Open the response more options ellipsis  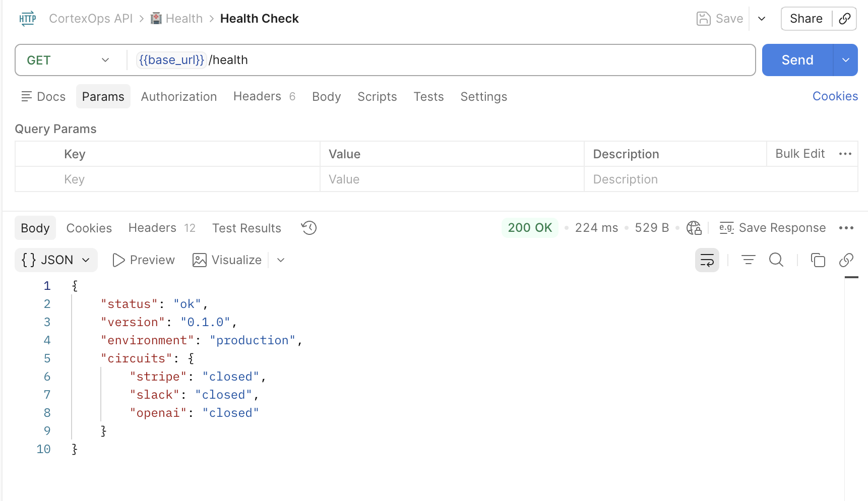[x=846, y=228]
